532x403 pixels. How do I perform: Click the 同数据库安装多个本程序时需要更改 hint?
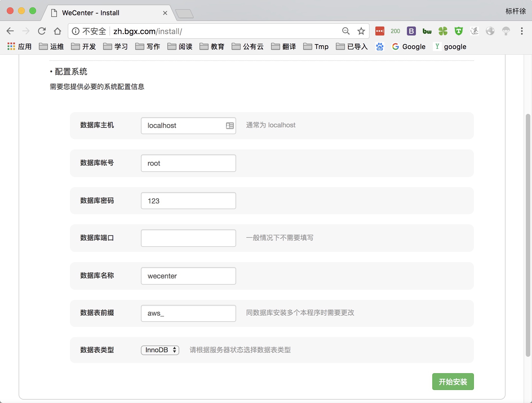pos(300,313)
